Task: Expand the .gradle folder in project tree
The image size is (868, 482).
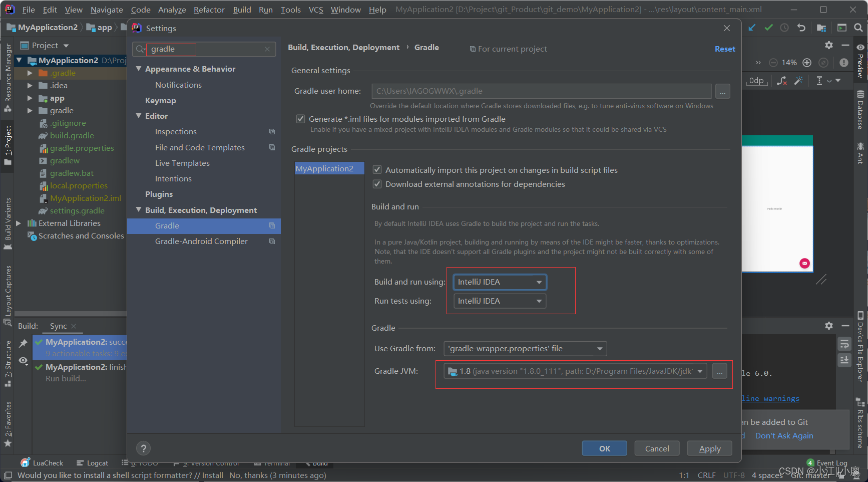Action: tap(30, 73)
